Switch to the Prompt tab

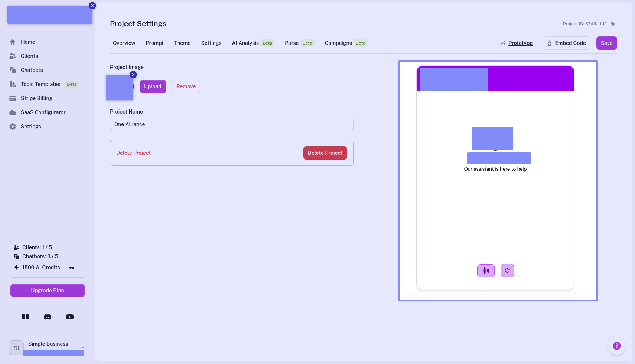point(154,43)
